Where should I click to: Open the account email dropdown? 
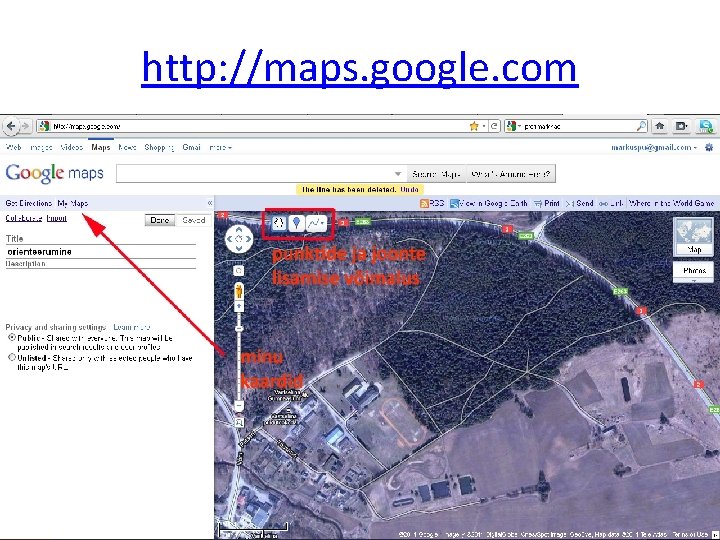point(654,147)
